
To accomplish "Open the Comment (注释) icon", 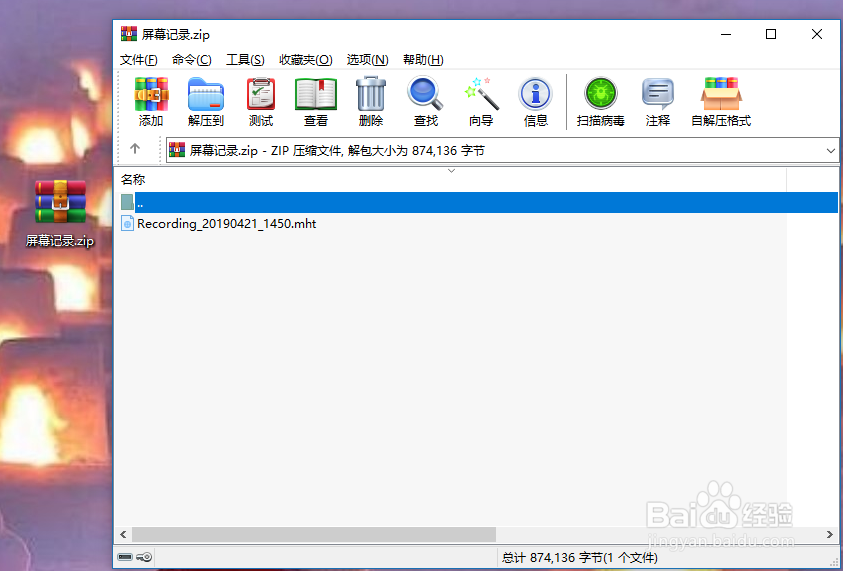I will pos(658,102).
